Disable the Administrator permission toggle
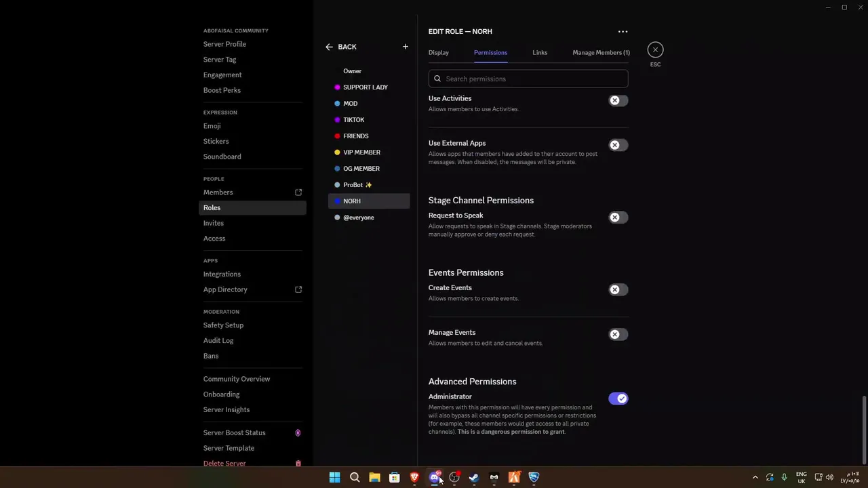The width and height of the screenshot is (868, 488). (x=618, y=399)
